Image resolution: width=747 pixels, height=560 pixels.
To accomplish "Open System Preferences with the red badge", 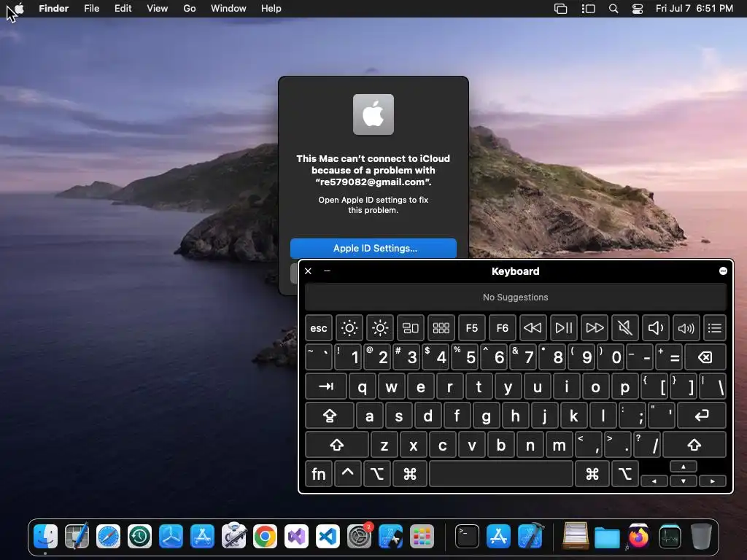I will click(x=360, y=537).
